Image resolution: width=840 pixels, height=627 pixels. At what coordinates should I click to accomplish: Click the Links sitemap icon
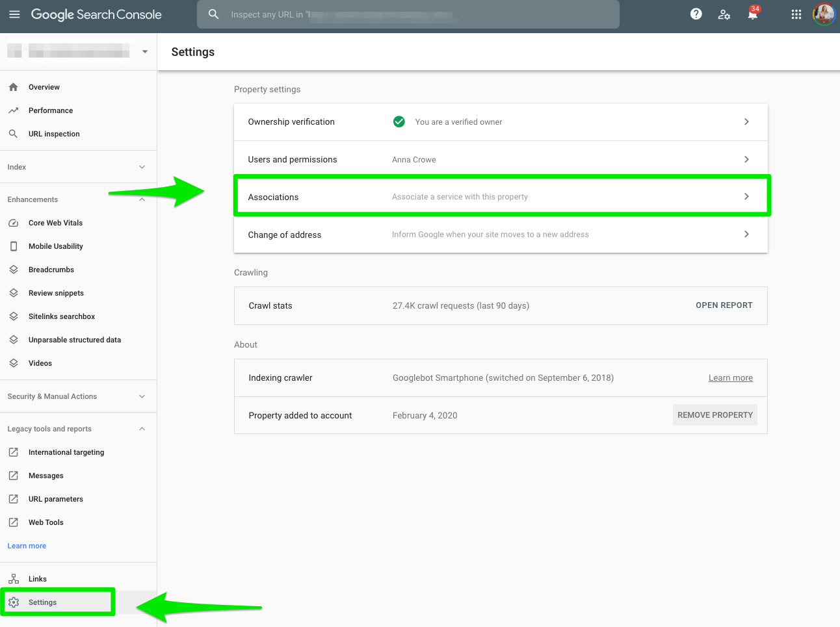pos(14,579)
